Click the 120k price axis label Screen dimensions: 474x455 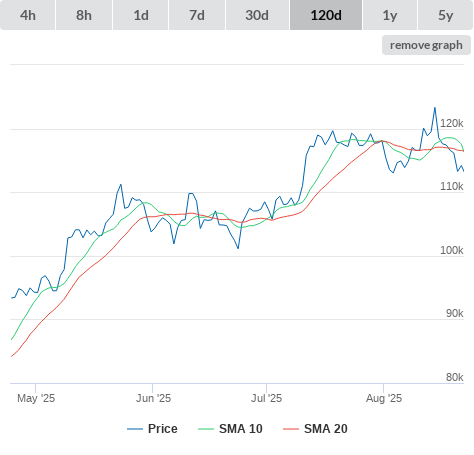(452, 123)
